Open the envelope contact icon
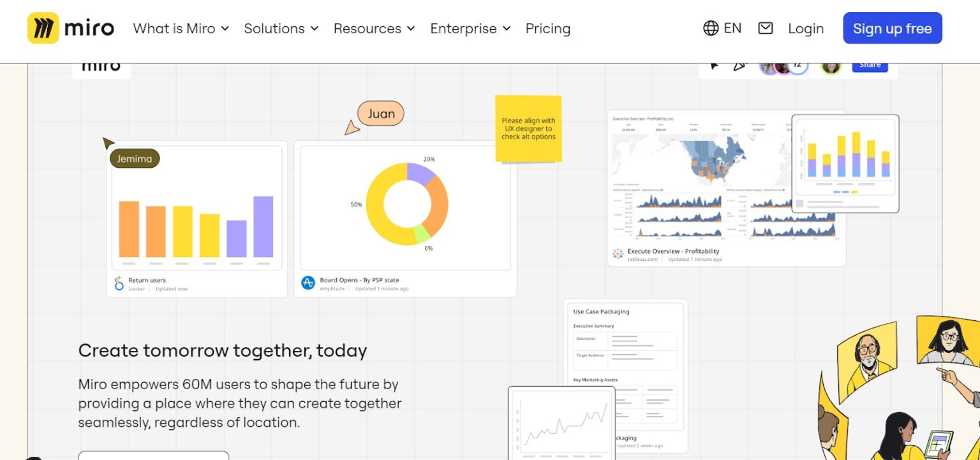 click(x=765, y=28)
